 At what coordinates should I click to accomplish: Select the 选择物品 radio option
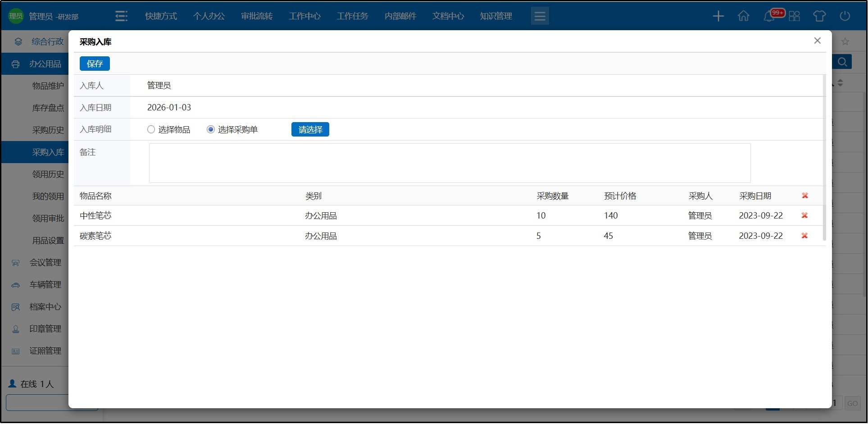151,130
